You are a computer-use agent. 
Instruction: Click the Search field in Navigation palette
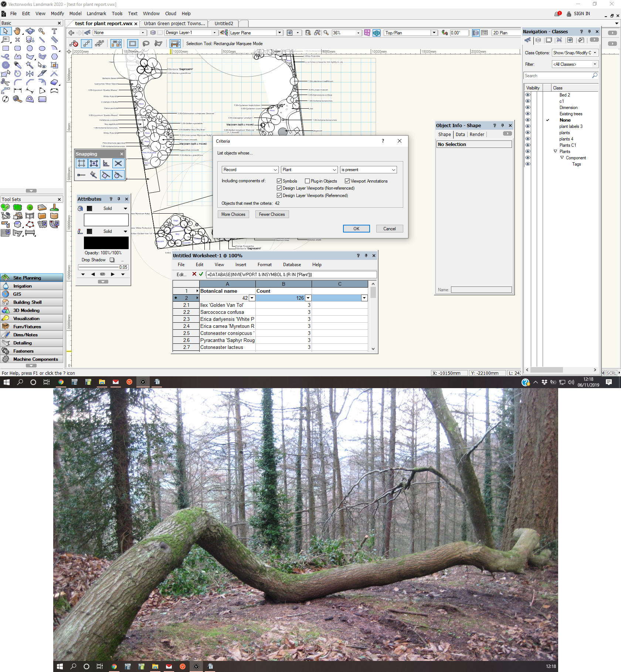[557, 76]
